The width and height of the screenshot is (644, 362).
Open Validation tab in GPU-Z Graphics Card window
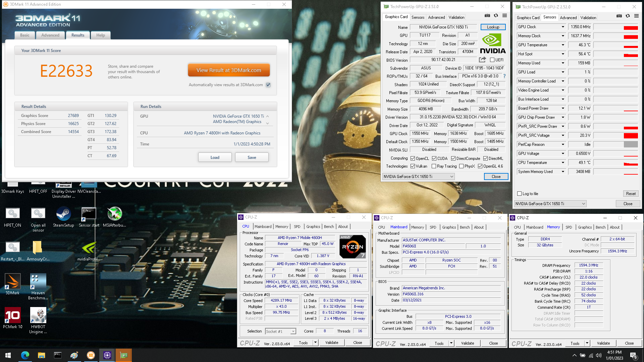click(457, 17)
